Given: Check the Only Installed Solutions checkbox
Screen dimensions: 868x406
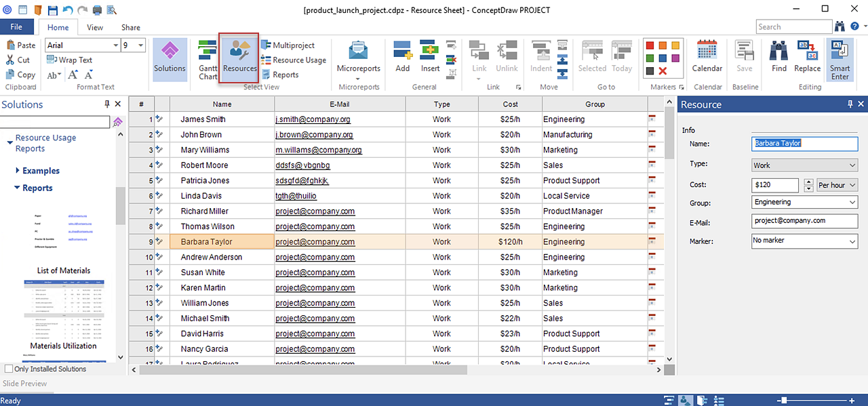Looking at the screenshot, I should point(9,369).
